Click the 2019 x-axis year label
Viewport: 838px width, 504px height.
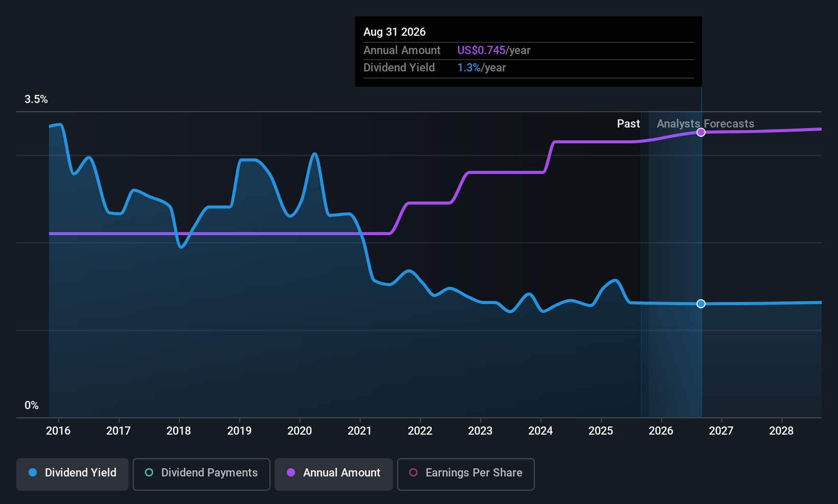click(239, 431)
